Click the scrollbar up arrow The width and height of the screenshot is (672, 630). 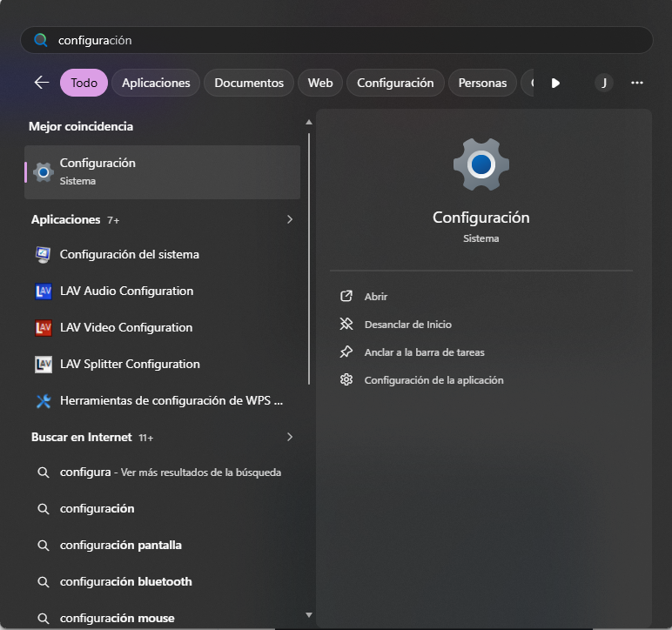[308, 123]
